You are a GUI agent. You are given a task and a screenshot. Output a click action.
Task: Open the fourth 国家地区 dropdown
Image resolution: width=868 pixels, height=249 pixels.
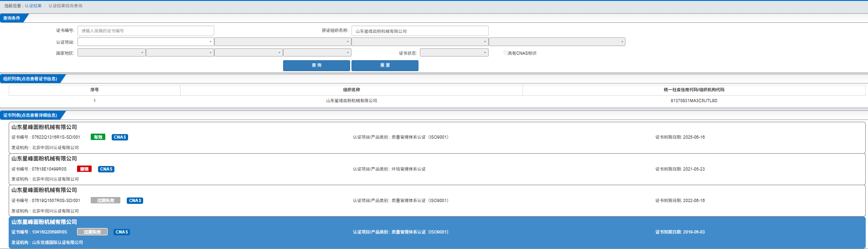tap(317, 52)
